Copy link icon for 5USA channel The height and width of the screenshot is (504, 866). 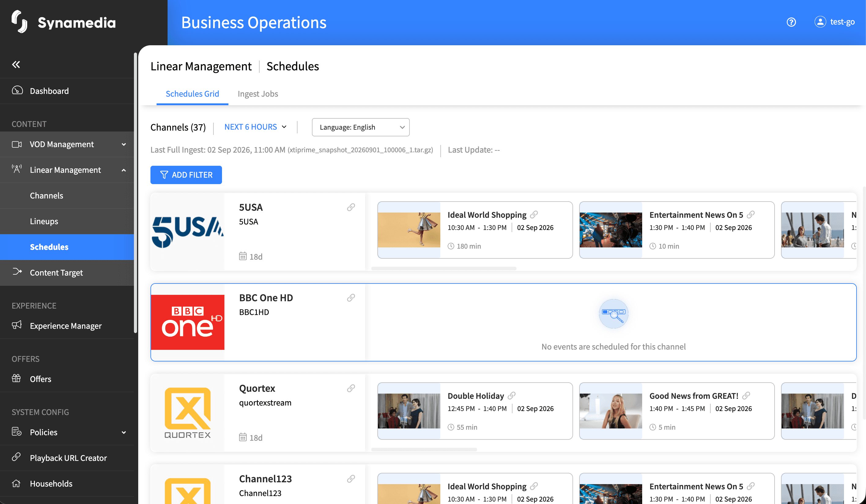[x=351, y=207]
